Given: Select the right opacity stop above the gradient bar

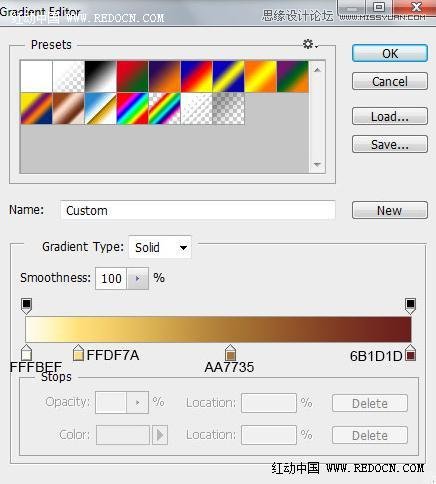Looking at the screenshot, I should point(410,306).
